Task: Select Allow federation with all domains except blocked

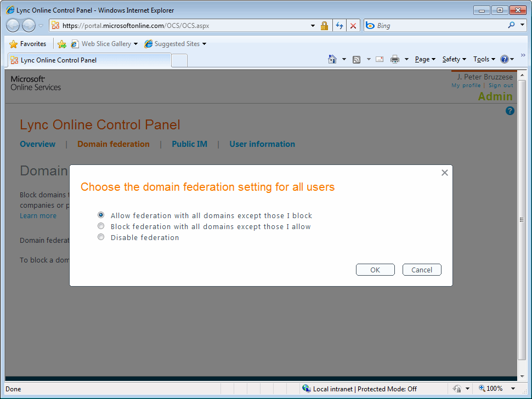Action: click(x=101, y=215)
